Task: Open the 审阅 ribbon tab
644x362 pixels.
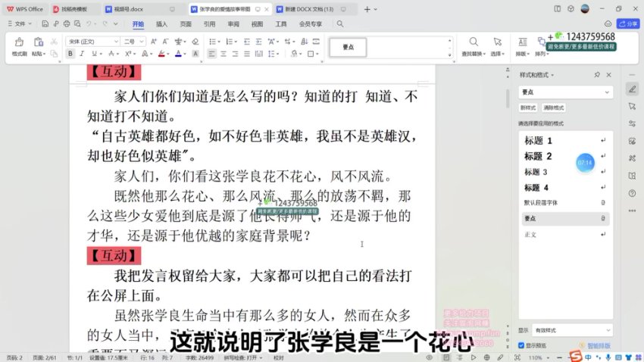Action: pos(233,24)
